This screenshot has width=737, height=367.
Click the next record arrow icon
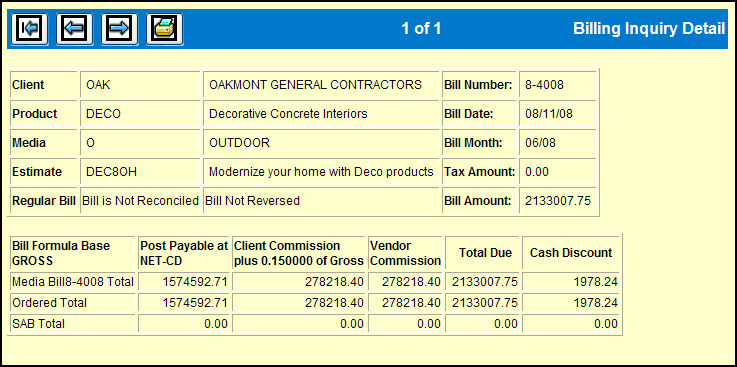click(x=119, y=29)
